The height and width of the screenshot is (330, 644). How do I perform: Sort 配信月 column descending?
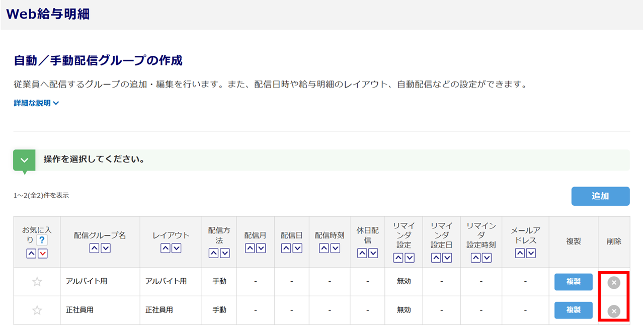(261, 248)
